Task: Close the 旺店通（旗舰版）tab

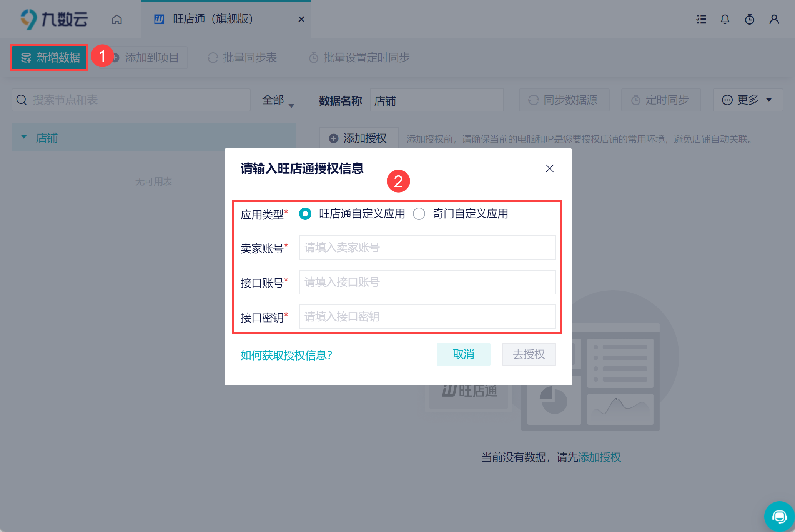Action: point(301,19)
